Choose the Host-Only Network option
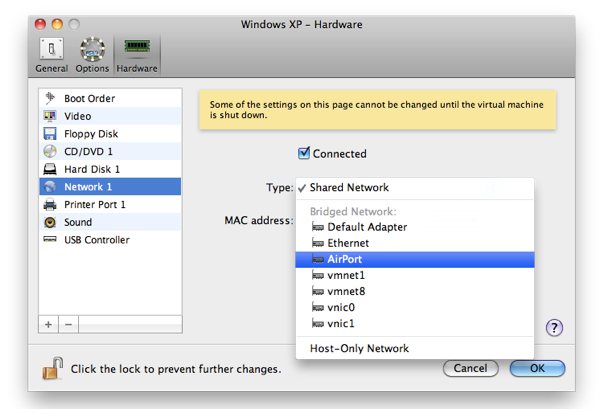 (359, 348)
